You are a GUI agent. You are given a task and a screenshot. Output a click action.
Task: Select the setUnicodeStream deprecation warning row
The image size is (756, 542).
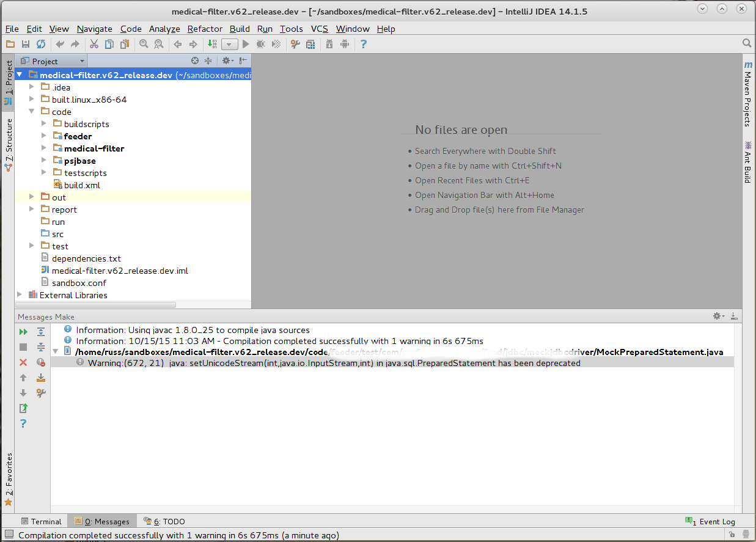[392, 363]
